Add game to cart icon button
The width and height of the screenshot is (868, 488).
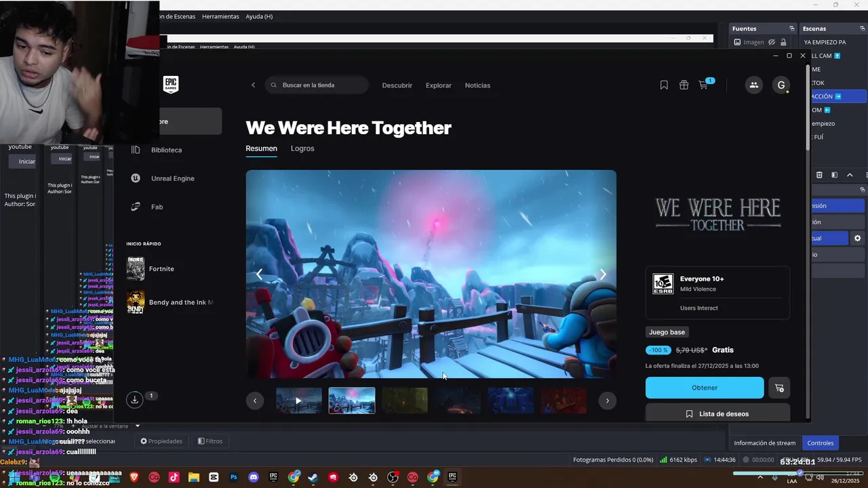click(x=779, y=388)
